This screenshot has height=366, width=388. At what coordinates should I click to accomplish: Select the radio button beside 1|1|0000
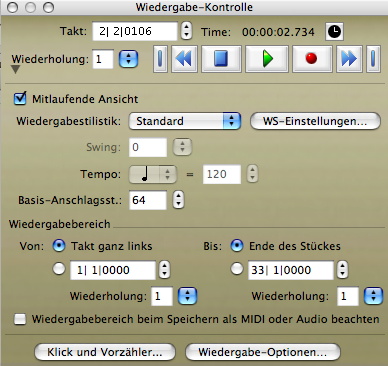click(59, 269)
